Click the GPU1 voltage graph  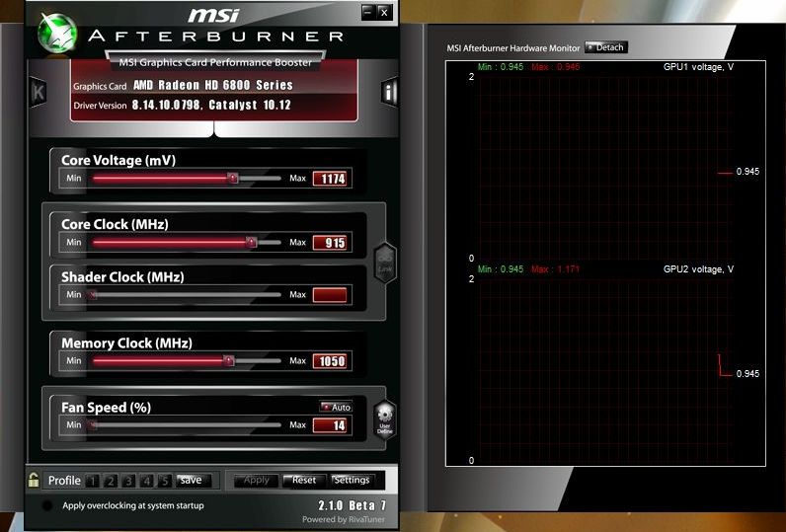[604, 168]
